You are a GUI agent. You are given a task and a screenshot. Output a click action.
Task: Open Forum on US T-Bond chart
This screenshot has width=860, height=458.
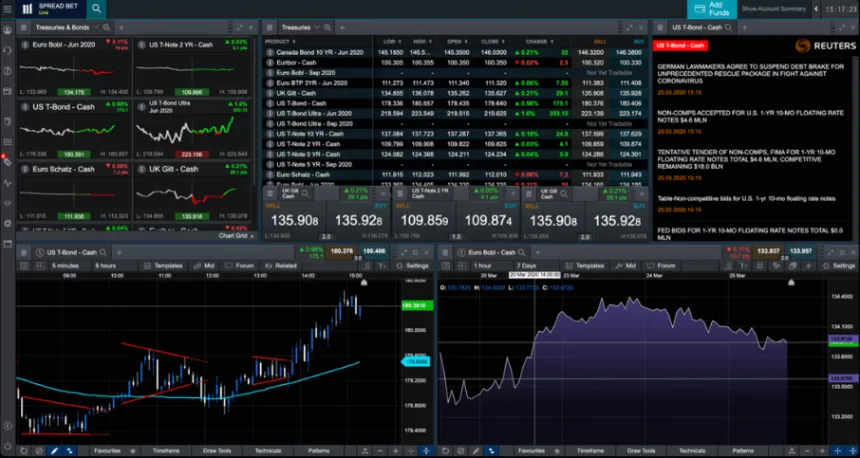(239, 265)
